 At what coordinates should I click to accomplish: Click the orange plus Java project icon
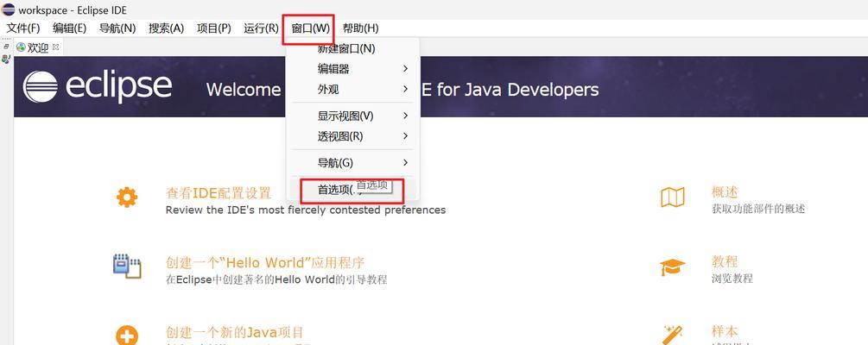click(x=127, y=335)
